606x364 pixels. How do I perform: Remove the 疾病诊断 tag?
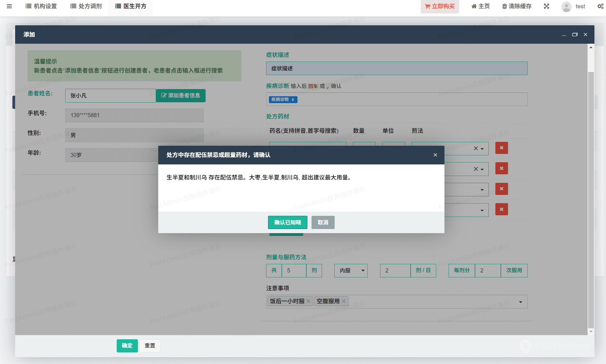[293, 100]
